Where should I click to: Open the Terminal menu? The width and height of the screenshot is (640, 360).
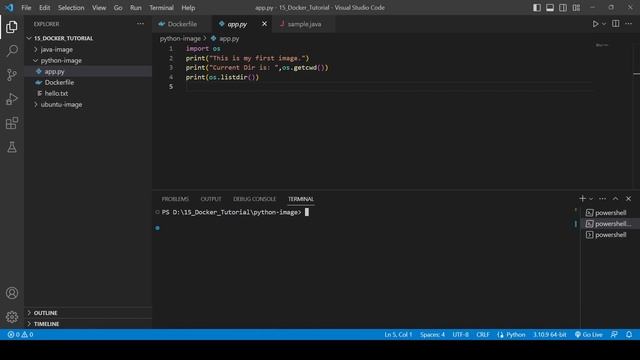click(161, 8)
